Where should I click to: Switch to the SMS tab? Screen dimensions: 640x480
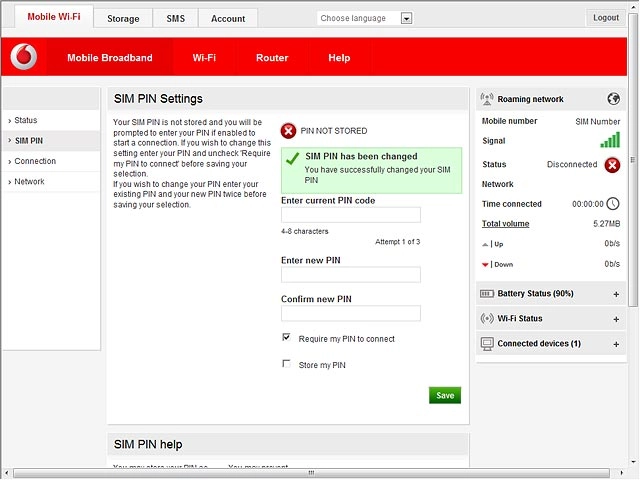(176, 18)
